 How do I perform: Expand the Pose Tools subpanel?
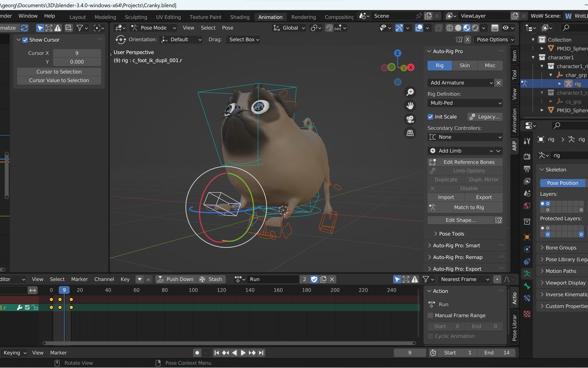coord(451,234)
